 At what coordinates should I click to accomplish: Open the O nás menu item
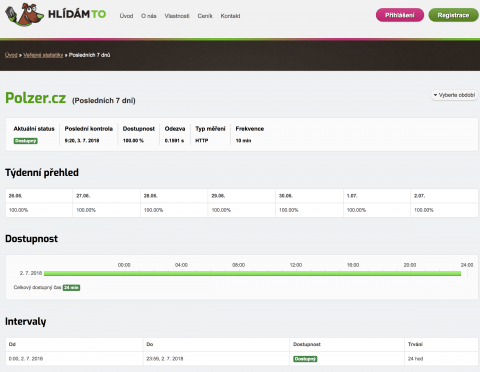[148, 16]
